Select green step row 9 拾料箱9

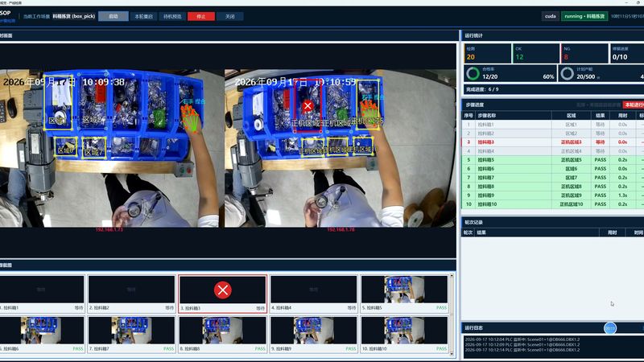[553, 195]
